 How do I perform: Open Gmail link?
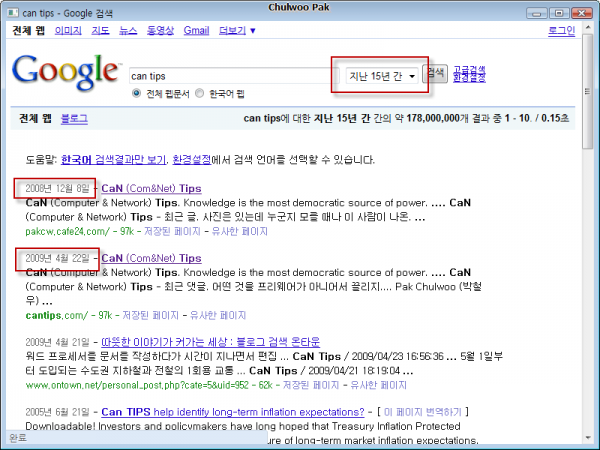pos(196,30)
